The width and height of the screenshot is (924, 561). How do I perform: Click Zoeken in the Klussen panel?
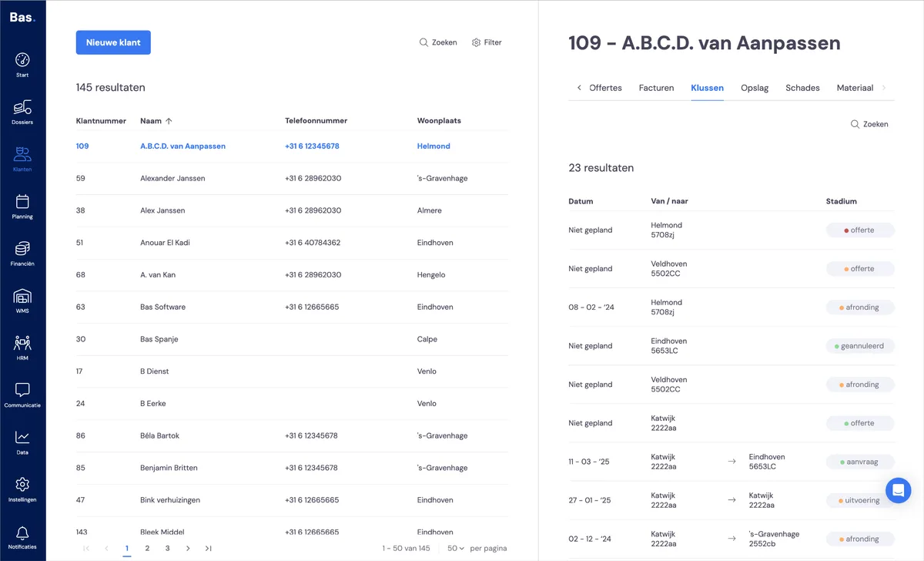(x=869, y=124)
